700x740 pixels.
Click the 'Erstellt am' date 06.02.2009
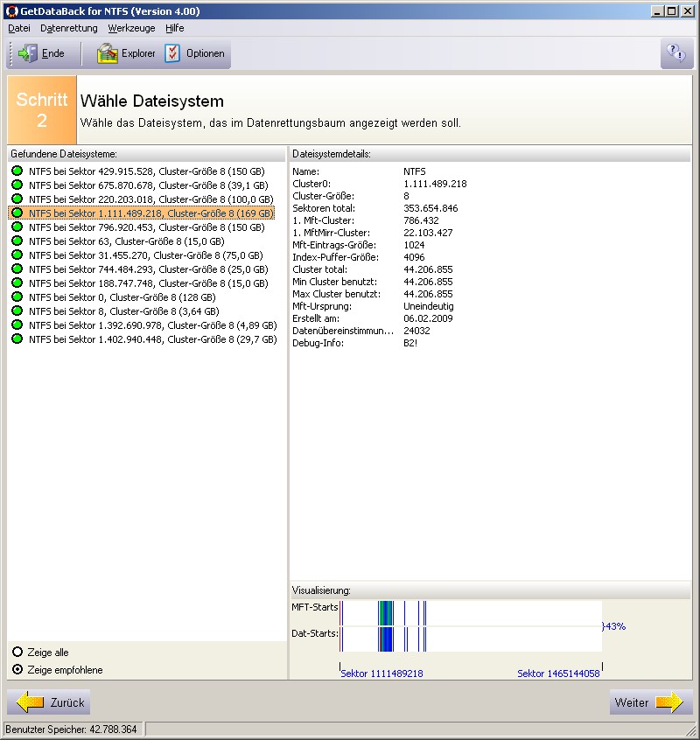(428, 318)
